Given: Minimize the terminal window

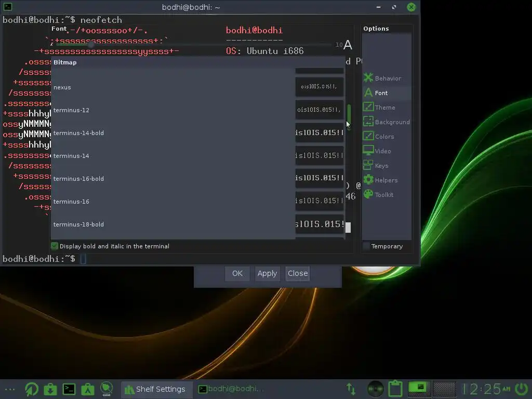Looking at the screenshot, I should (379, 7).
